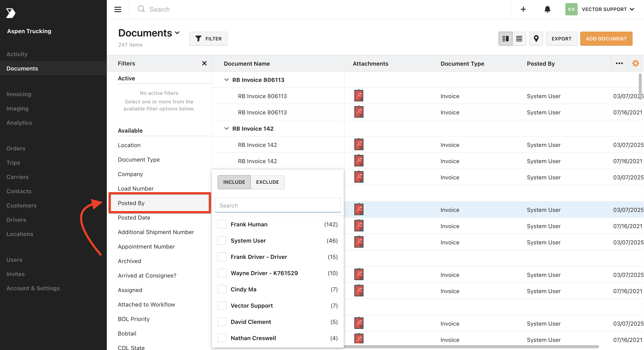Open Attached to Workflow filter

(x=146, y=305)
